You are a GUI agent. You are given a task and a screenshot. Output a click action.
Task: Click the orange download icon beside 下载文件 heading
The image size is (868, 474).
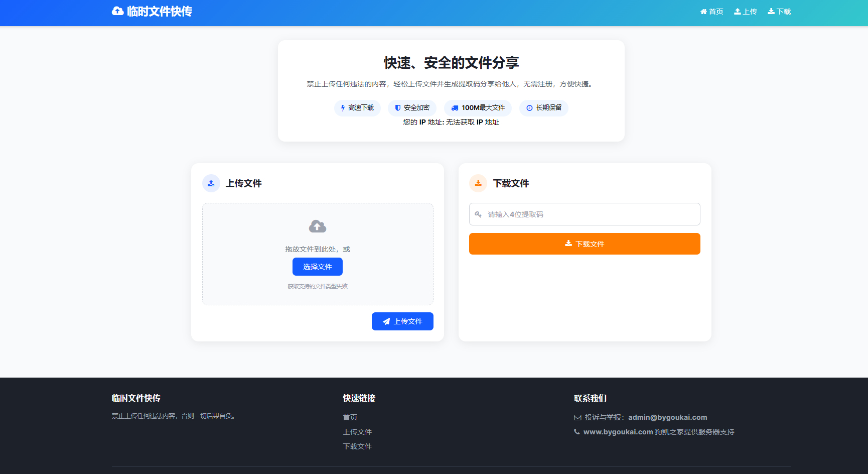(478, 183)
